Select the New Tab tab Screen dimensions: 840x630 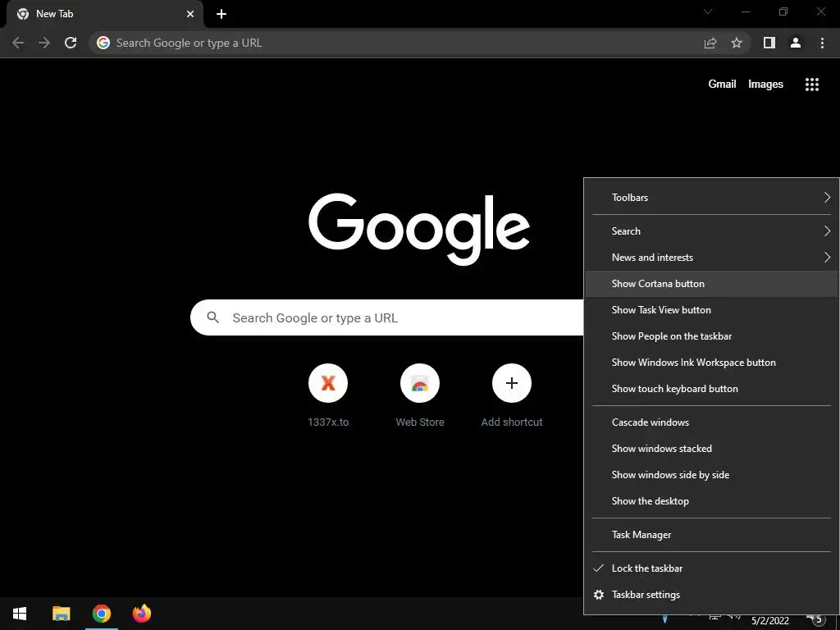coord(102,14)
